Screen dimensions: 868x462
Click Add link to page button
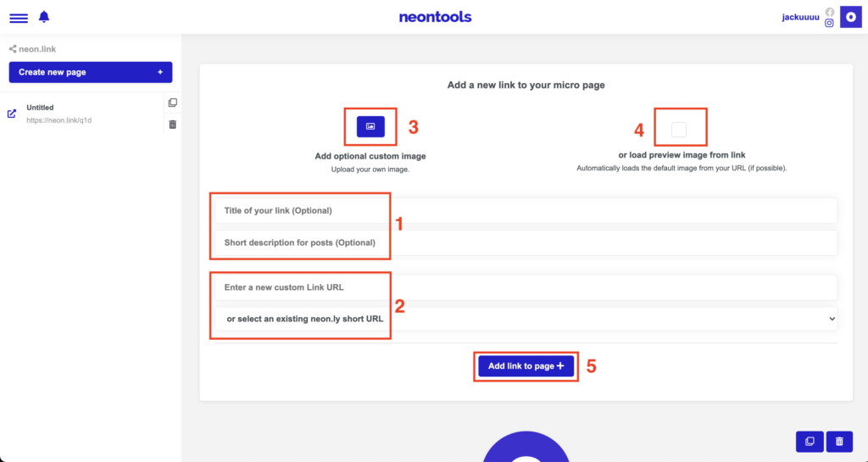526,366
